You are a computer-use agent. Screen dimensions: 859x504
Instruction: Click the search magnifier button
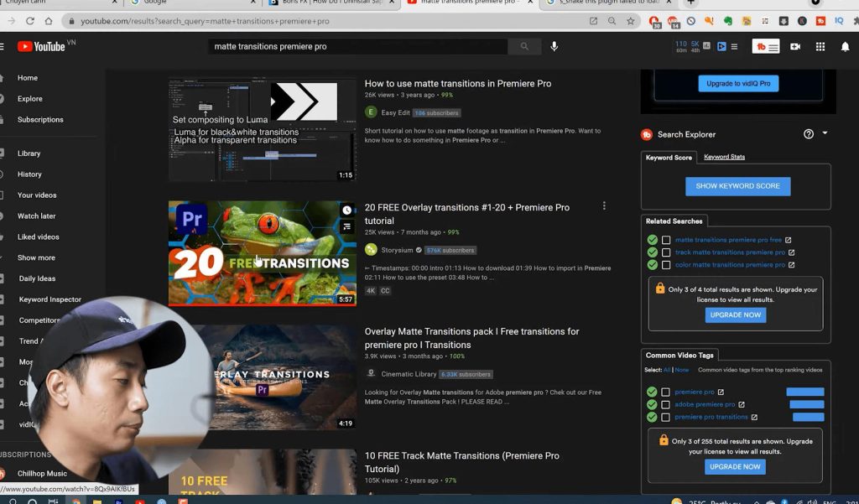(525, 47)
